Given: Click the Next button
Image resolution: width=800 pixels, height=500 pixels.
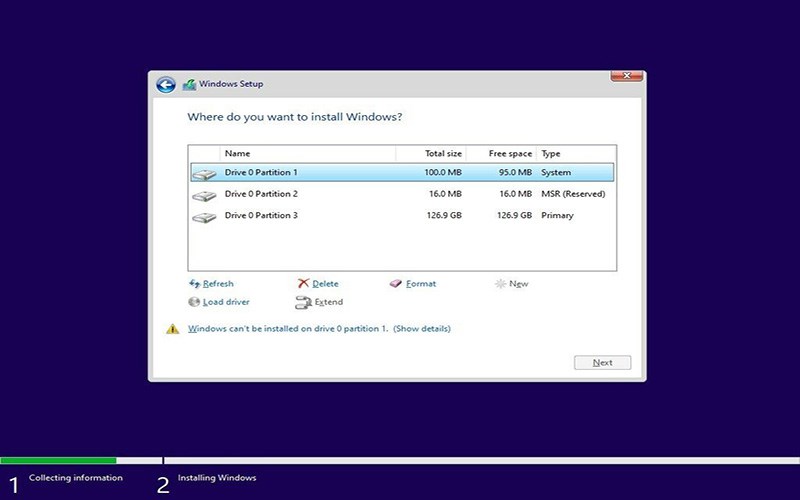Looking at the screenshot, I should click(x=603, y=363).
